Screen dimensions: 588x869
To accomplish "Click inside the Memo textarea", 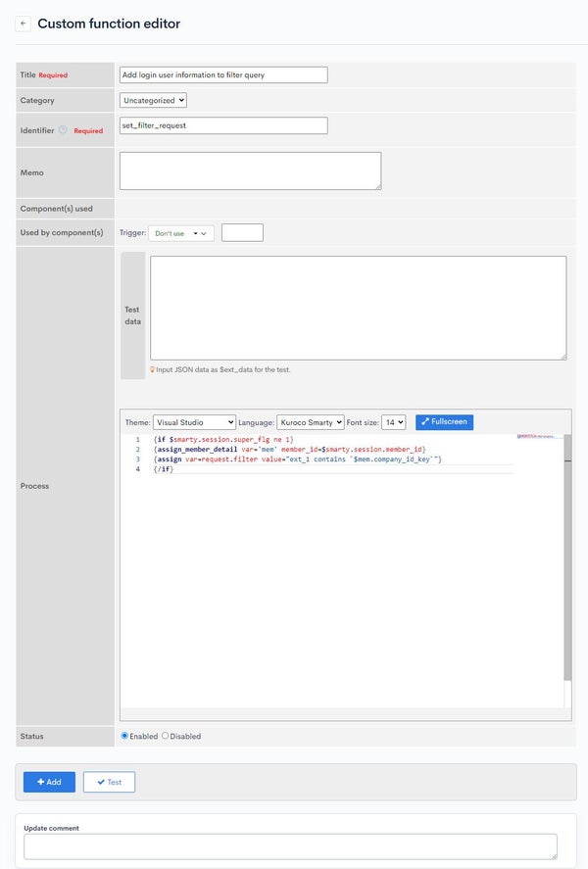I will click(250, 170).
